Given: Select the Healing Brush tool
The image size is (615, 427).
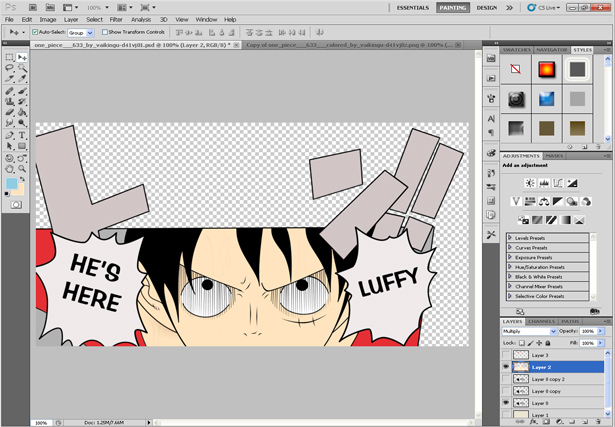Looking at the screenshot, I should coord(10,91).
